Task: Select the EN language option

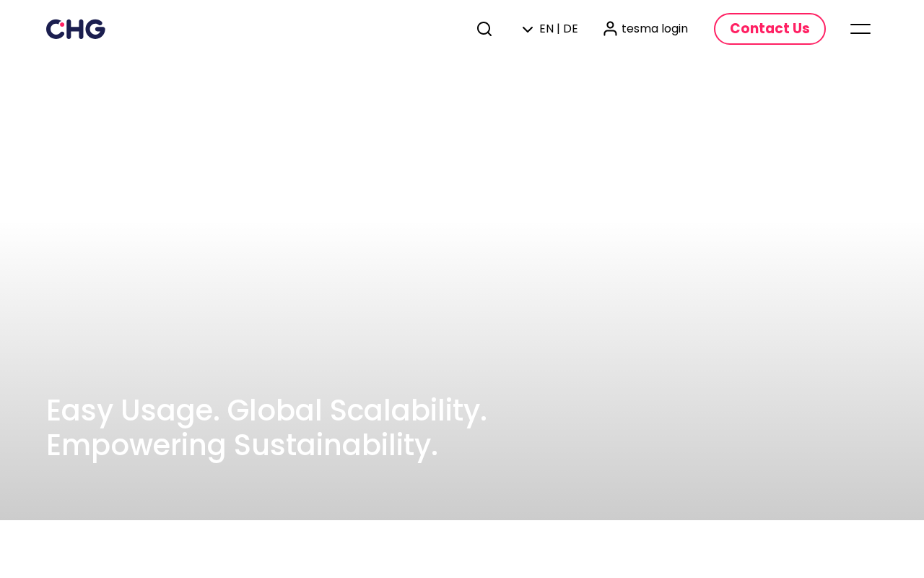Action: [x=546, y=29]
